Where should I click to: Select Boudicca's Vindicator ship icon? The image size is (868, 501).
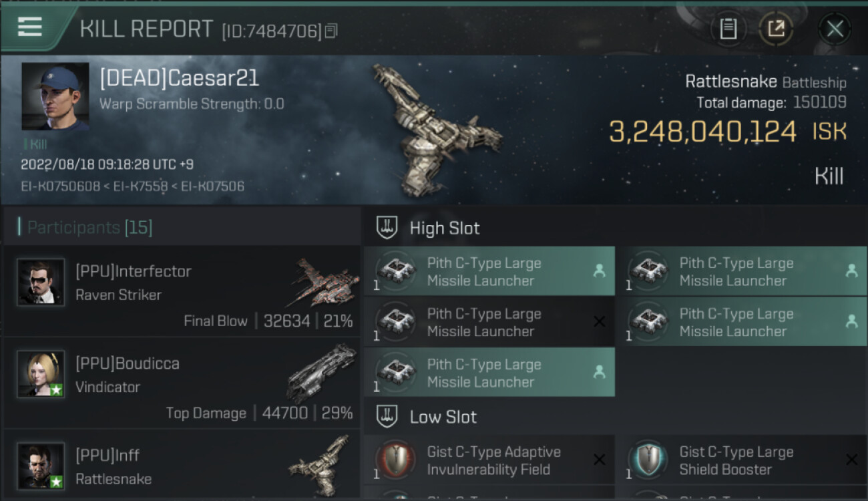pos(322,373)
